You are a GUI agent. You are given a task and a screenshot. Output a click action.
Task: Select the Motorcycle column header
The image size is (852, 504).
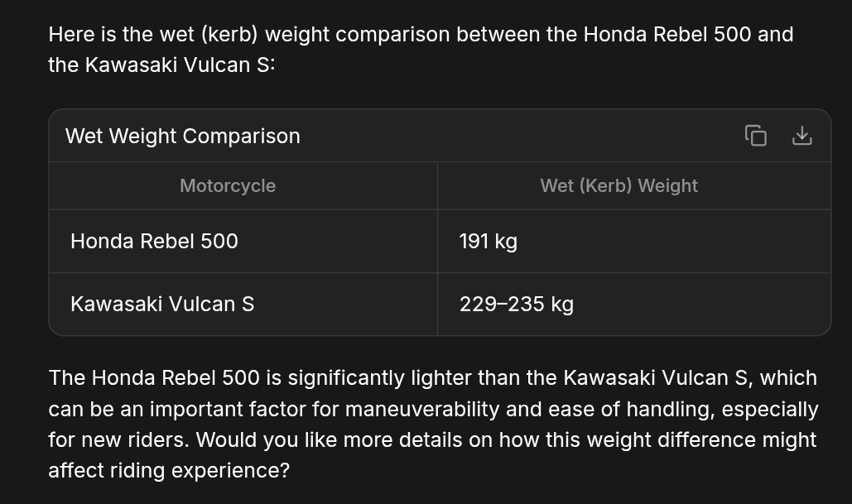click(228, 186)
